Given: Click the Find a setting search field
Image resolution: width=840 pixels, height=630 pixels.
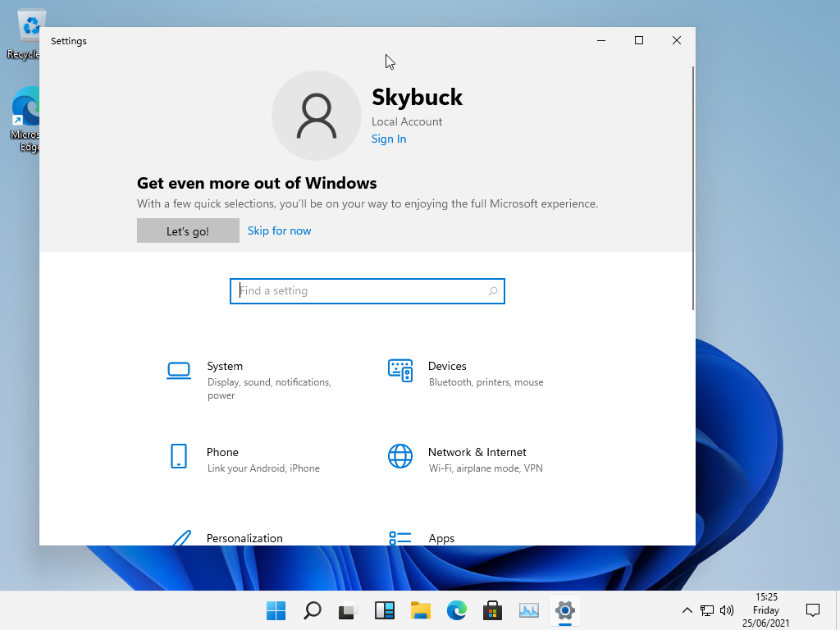Looking at the screenshot, I should 361,291.
